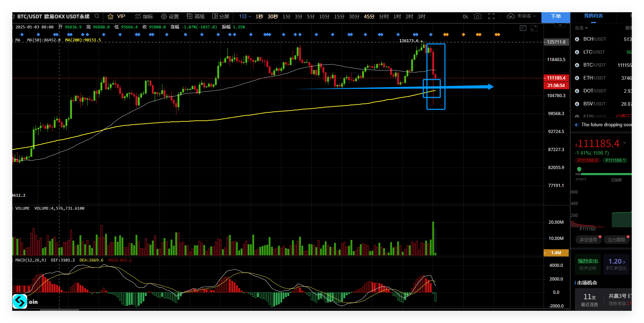
Task: Click the advanced (高级) icon
Action: 190,16
